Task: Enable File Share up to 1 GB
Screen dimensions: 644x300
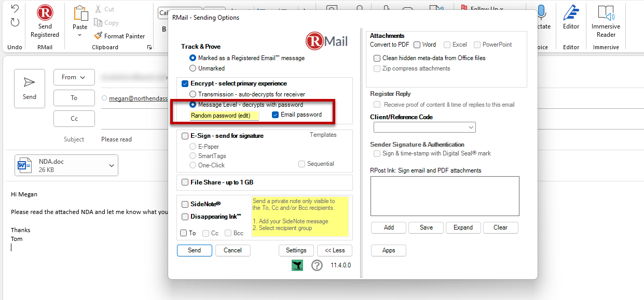Action: [185, 182]
